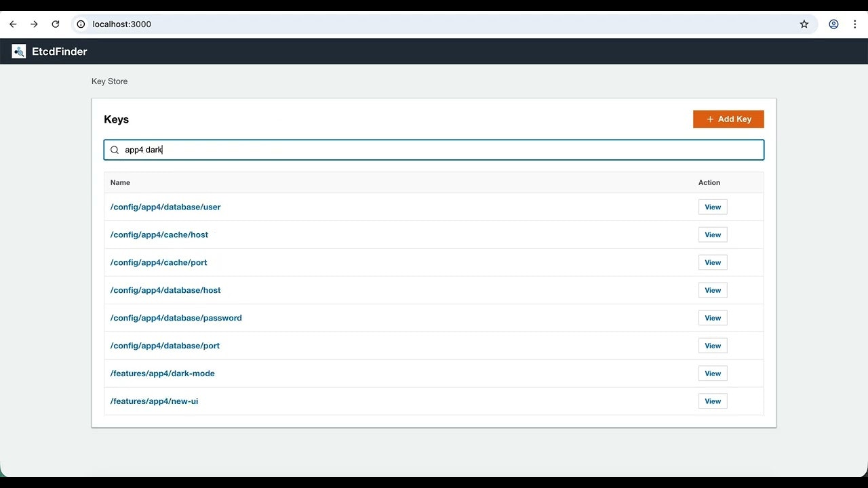Click the EtcdFinder logo icon
Image resolution: width=868 pixels, height=488 pixels.
(18, 51)
